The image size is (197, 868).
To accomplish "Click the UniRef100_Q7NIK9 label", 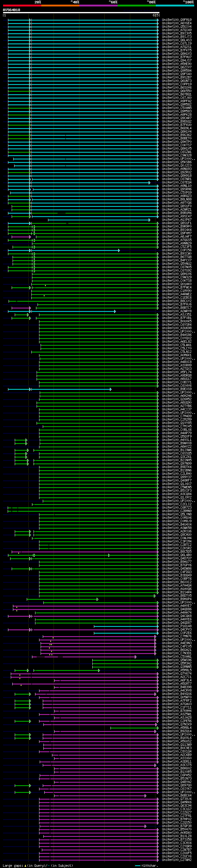I will click(177, 724).
